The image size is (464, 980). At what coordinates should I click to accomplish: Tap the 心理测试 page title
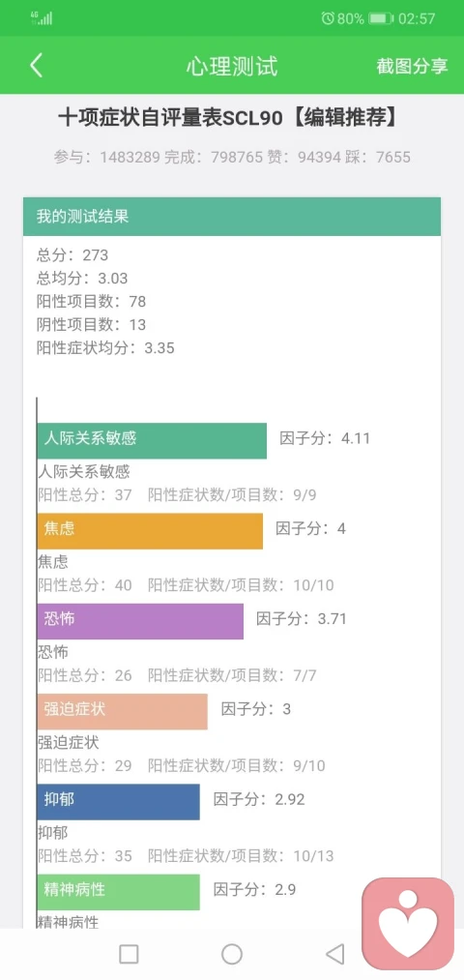tap(232, 66)
